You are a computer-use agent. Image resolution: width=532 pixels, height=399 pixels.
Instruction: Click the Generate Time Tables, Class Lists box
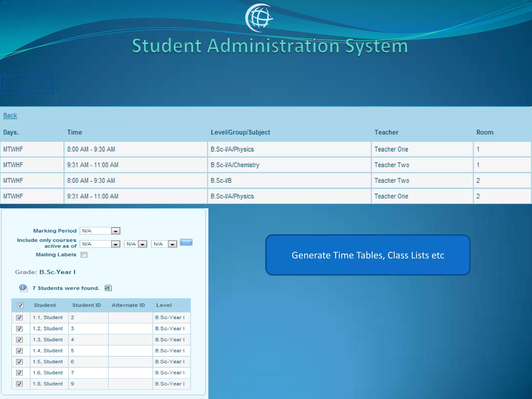click(368, 255)
